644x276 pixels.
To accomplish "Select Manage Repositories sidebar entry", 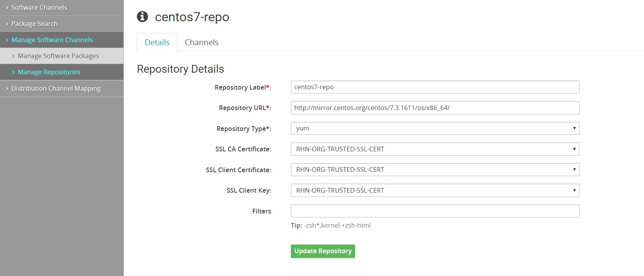I will click(x=62, y=72).
